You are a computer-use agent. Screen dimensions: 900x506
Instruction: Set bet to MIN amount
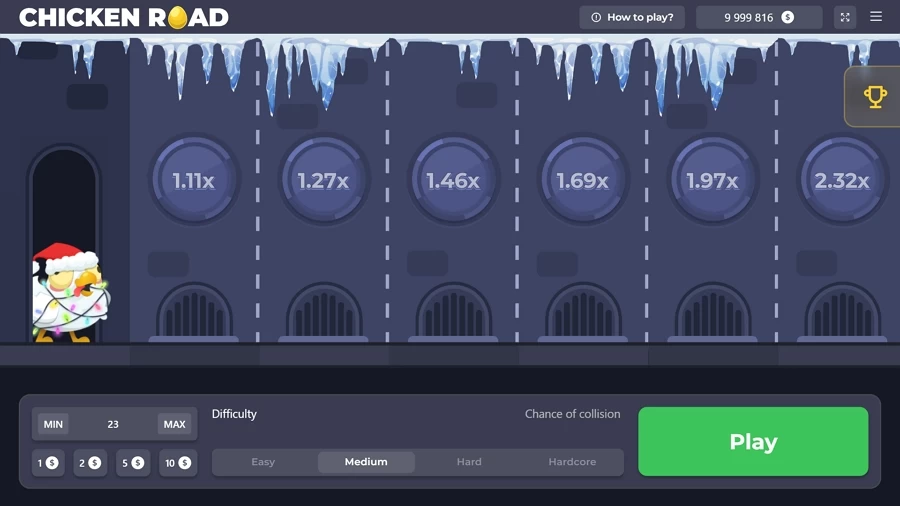coord(53,424)
